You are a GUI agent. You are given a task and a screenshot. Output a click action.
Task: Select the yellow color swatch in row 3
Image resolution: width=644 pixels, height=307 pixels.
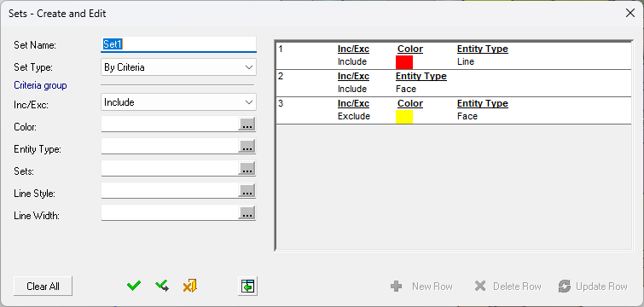(404, 117)
